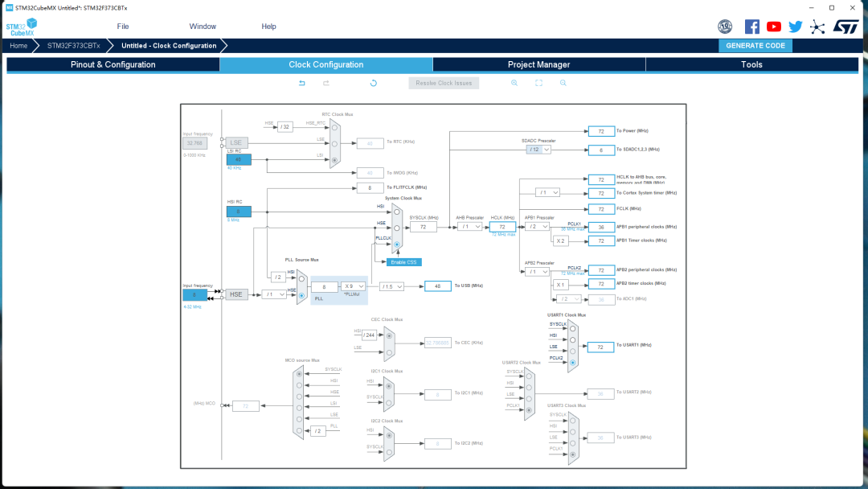This screenshot has height=489, width=868.
Task: Click the To USART1 (MHz) 72 field
Action: tap(600, 347)
